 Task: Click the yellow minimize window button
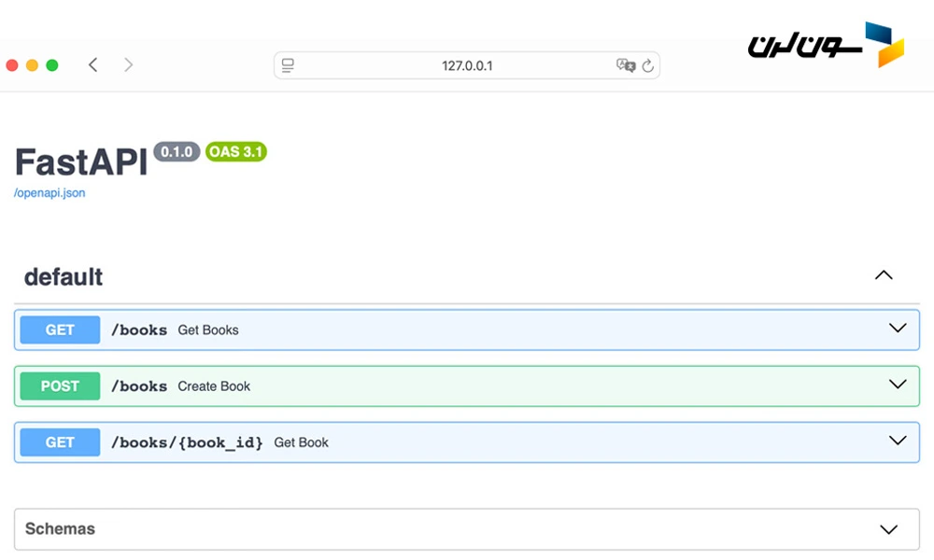[32, 65]
